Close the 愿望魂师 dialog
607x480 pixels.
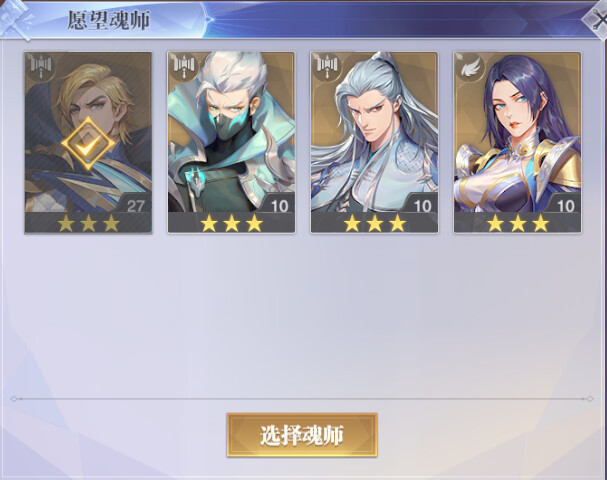pos(598,17)
